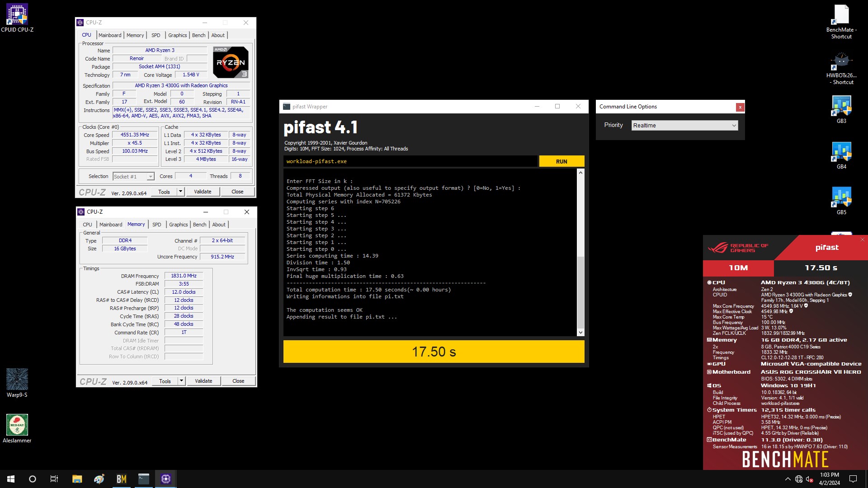Open the HWBOTx265 Shortcut desktop icon
The height and width of the screenshot is (488, 868).
coord(841,68)
